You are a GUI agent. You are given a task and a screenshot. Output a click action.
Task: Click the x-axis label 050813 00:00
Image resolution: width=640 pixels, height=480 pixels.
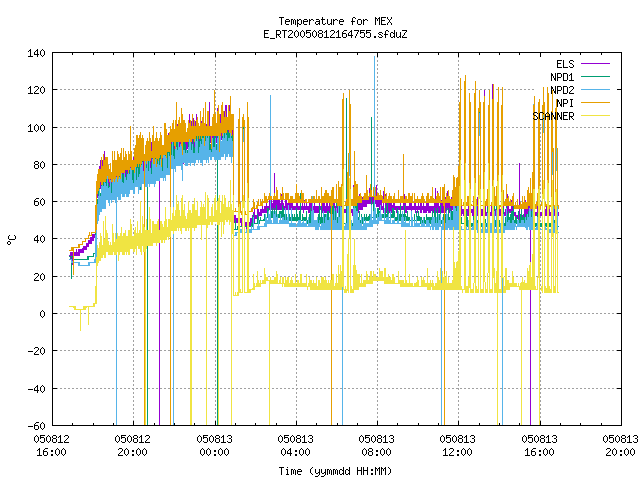pyautogui.click(x=214, y=446)
